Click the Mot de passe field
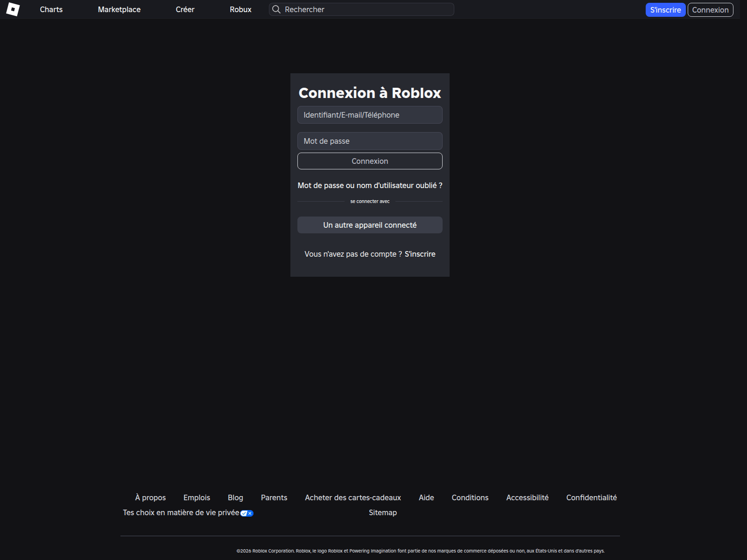This screenshot has width=747, height=560. tap(370, 140)
